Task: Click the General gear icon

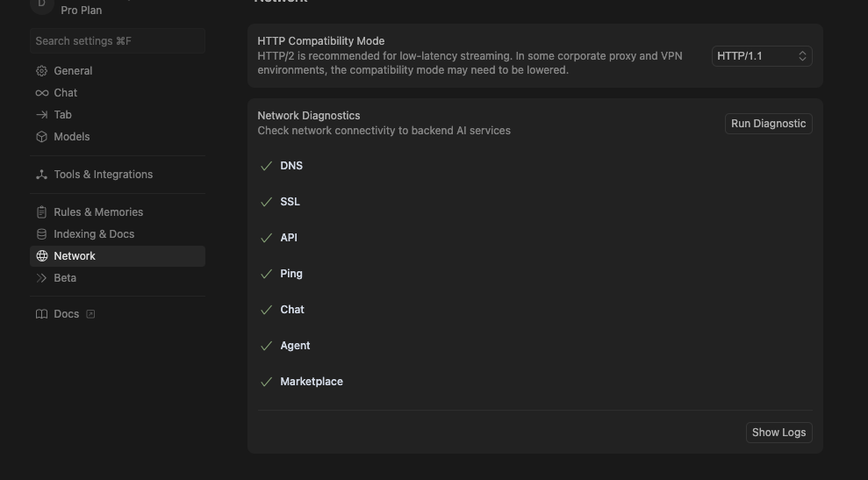Action: 41,71
